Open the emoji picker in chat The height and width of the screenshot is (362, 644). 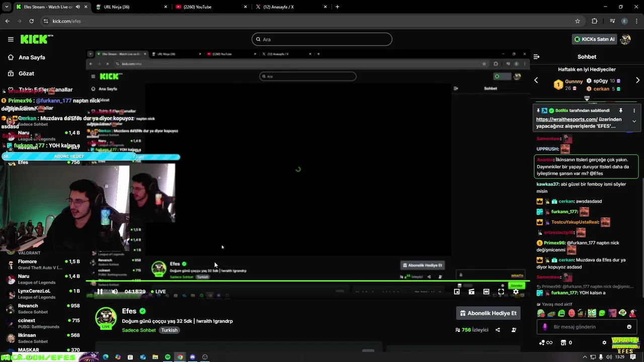pyautogui.click(x=629, y=327)
